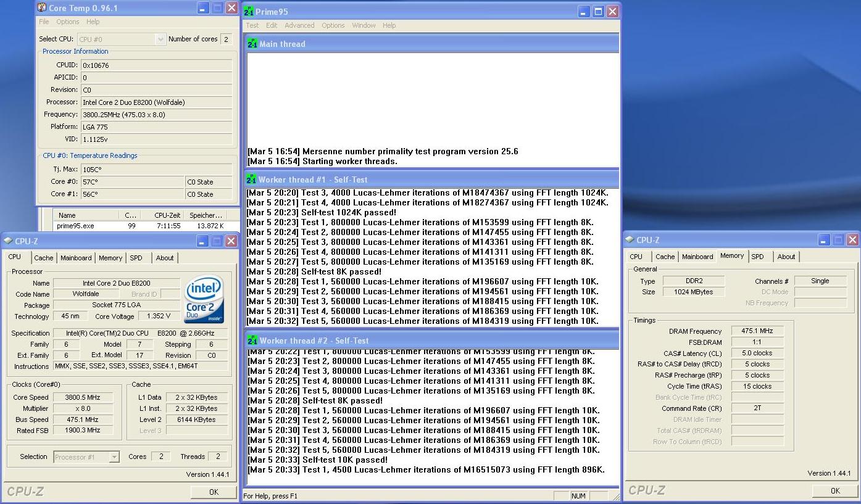The image size is (861, 504).
Task: Click the DRAM Frequency value 475.1 MHz
Action: click(757, 331)
